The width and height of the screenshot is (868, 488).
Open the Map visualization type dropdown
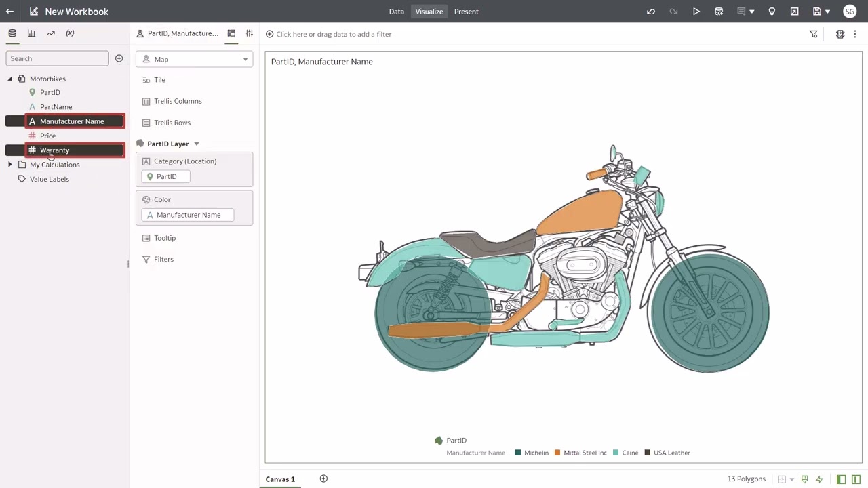point(194,59)
